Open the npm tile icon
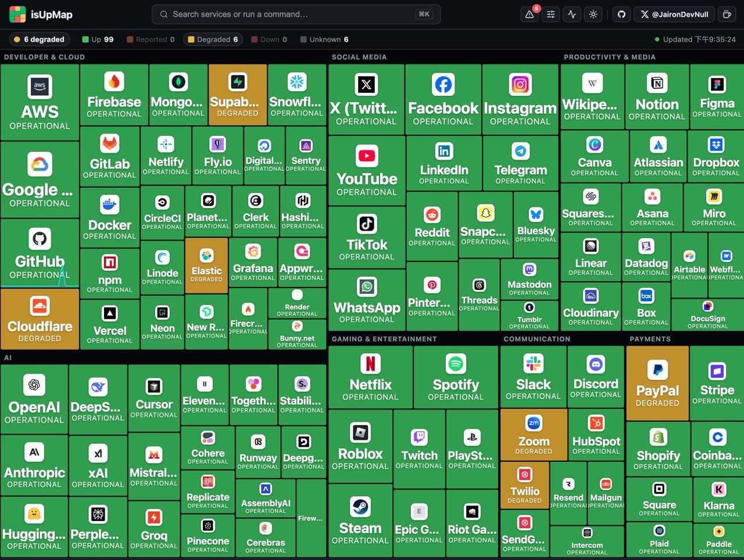744x560 pixels. tap(110, 263)
